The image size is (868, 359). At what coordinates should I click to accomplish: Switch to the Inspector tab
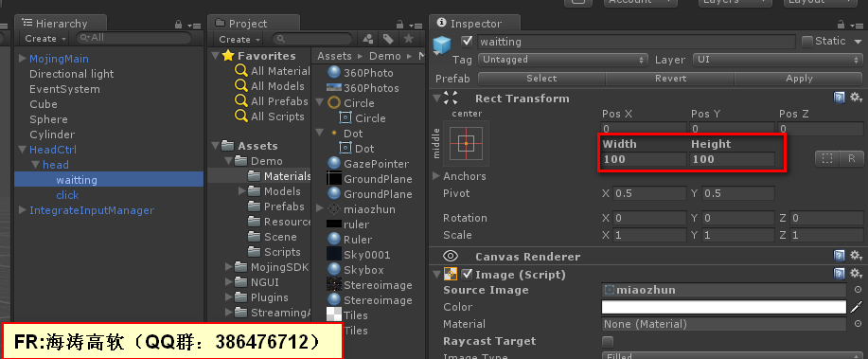(x=474, y=24)
